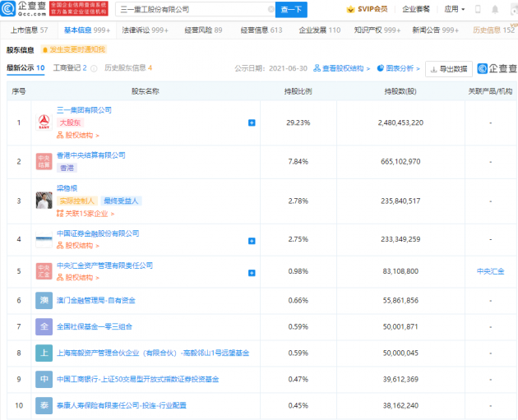Screen dimensions: 518x420
Task: Expand the 中国证券金融 row plus icon
Action: click(252, 239)
